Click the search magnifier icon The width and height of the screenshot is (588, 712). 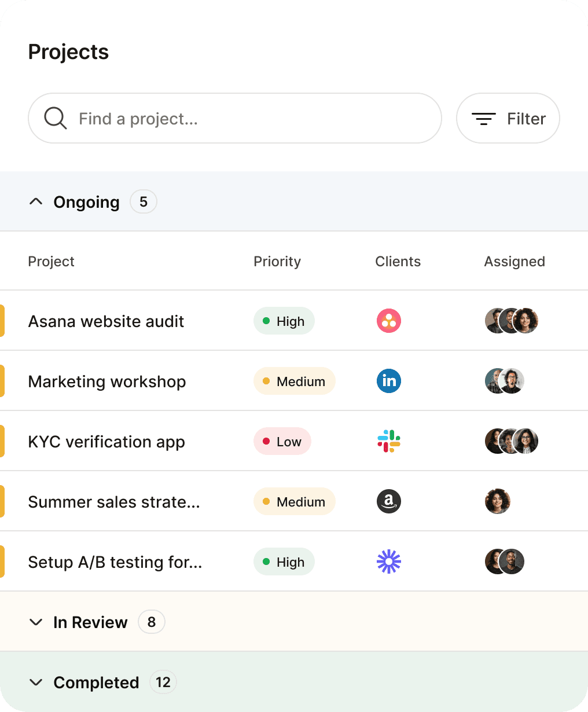55,118
